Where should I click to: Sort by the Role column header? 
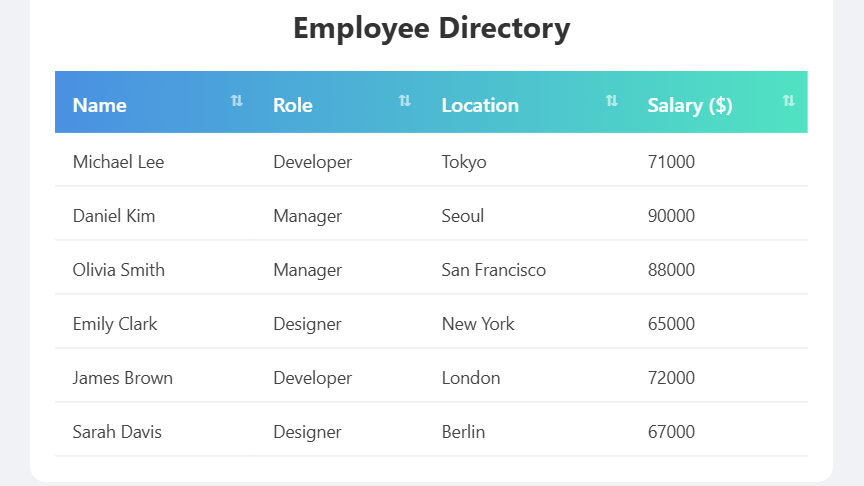[x=293, y=105]
